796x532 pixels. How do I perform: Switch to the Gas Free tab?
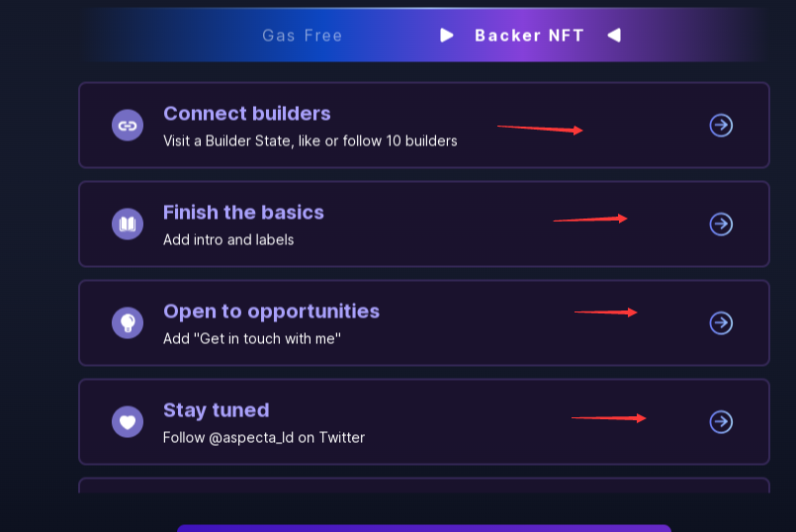(x=302, y=36)
